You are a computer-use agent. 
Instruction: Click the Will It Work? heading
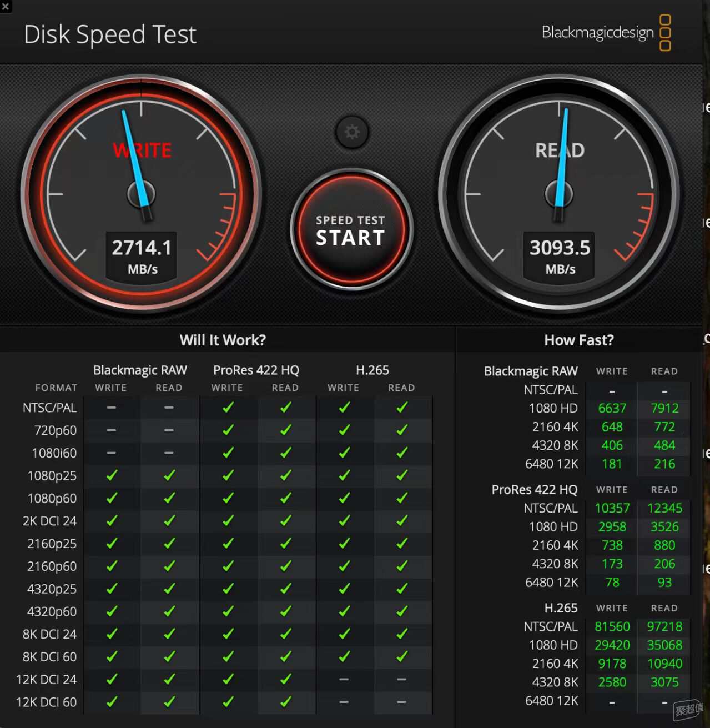point(223,340)
